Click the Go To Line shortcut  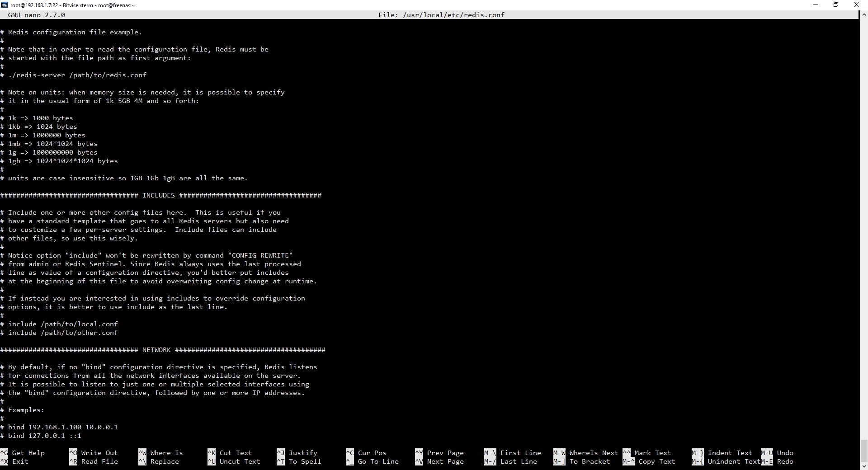(372, 461)
